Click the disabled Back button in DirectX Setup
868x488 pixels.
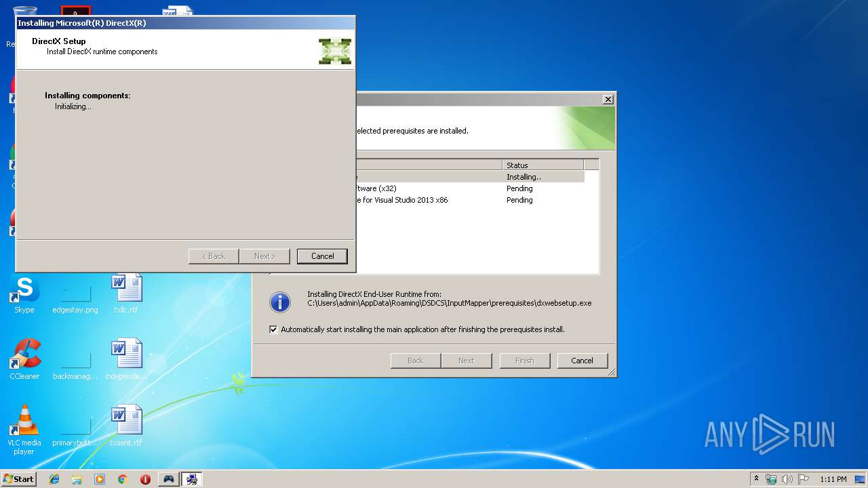[x=214, y=256]
